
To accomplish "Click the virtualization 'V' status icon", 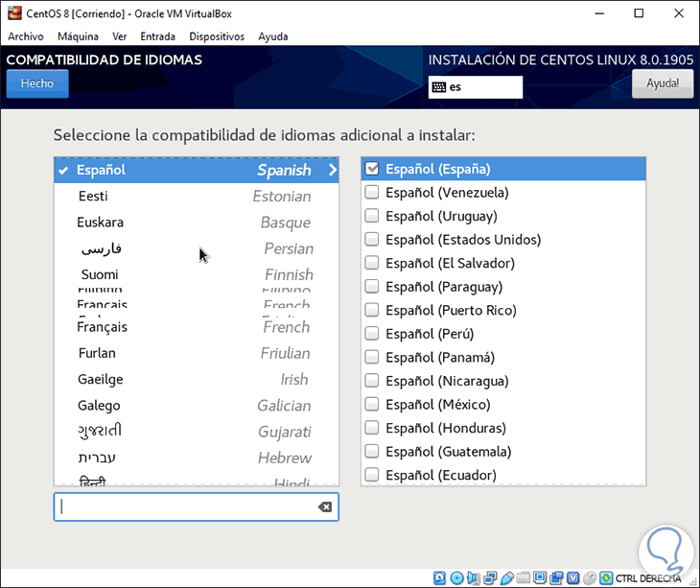I will pos(572,577).
